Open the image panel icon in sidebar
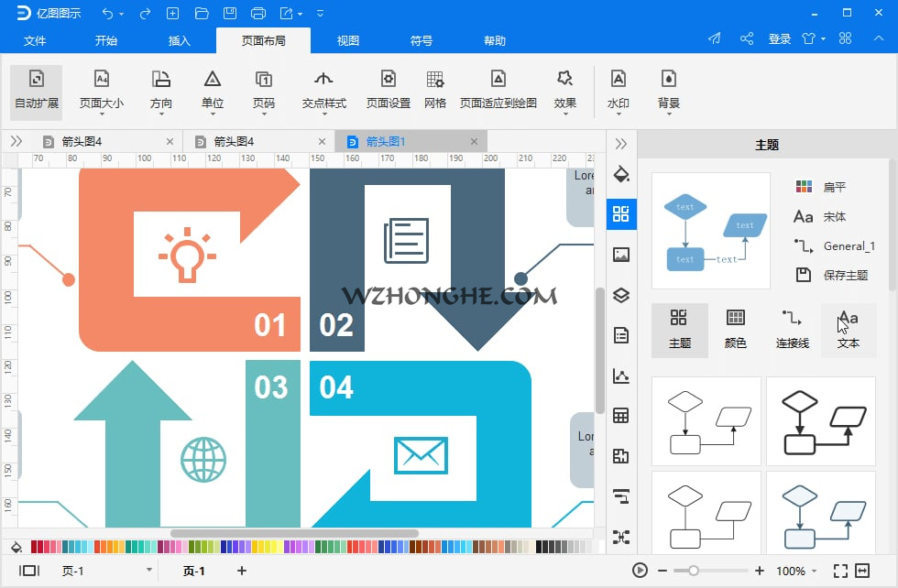 [621, 255]
